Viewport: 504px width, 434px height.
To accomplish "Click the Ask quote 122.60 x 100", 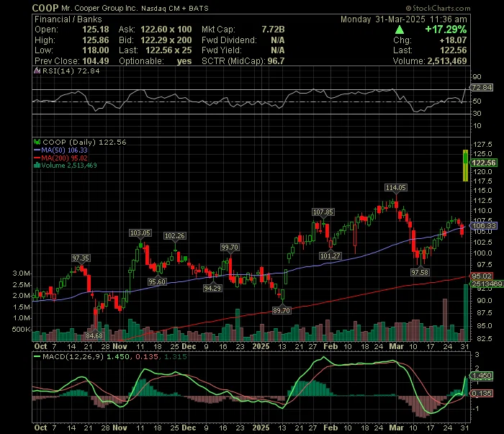I will click(x=166, y=30).
